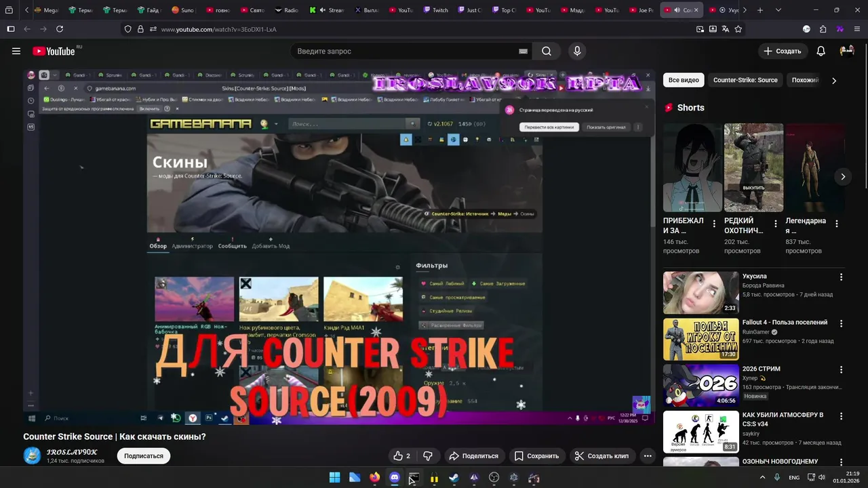Open 'Fallout 4 - Польза поселений' thumbnail
The image size is (868, 488).
[701, 339]
